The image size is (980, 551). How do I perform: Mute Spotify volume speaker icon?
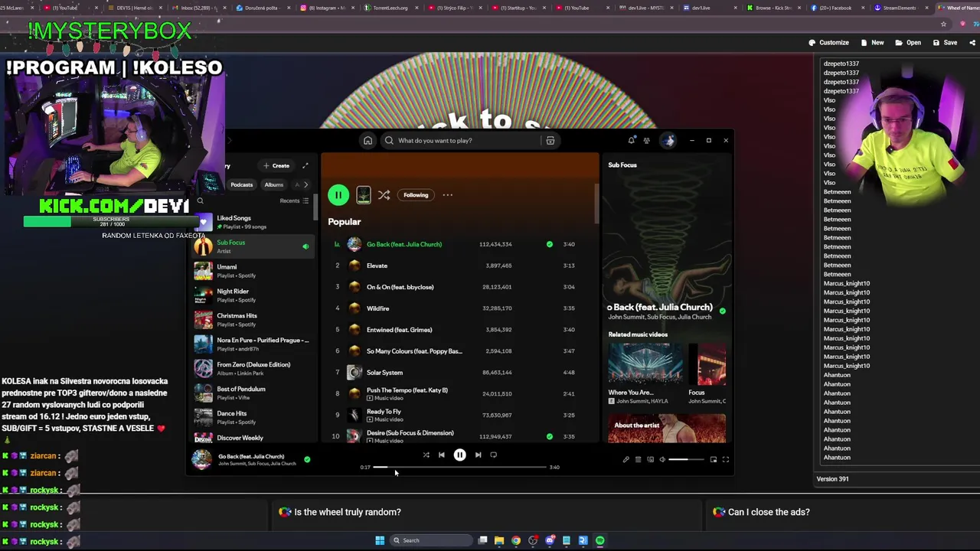coord(662,460)
